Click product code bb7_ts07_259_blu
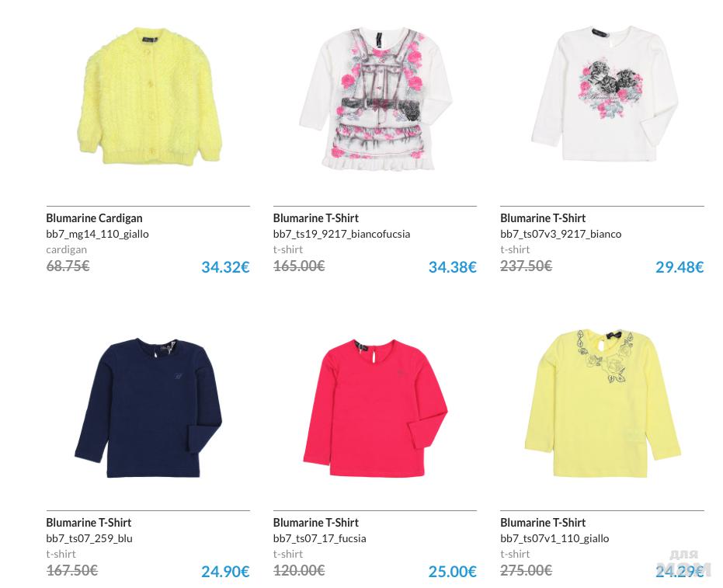 [89, 538]
